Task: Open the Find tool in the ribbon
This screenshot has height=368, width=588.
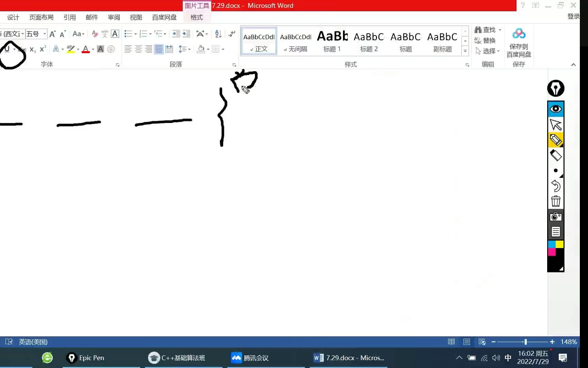Action: coord(487,30)
